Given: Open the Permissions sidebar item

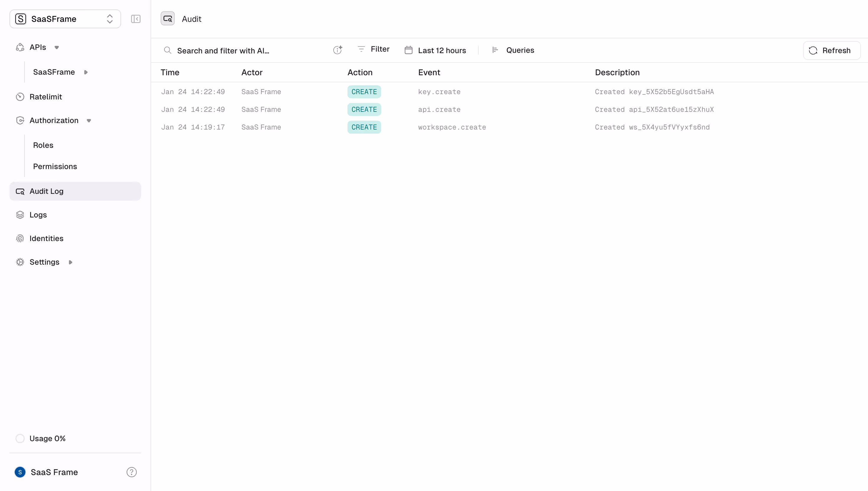Looking at the screenshot, I should [55, 166].
